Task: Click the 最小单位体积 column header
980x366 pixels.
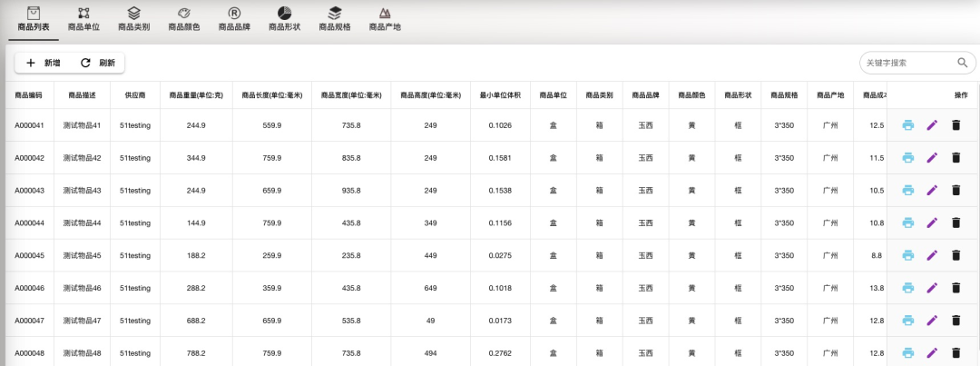Action: coord(500,95)
